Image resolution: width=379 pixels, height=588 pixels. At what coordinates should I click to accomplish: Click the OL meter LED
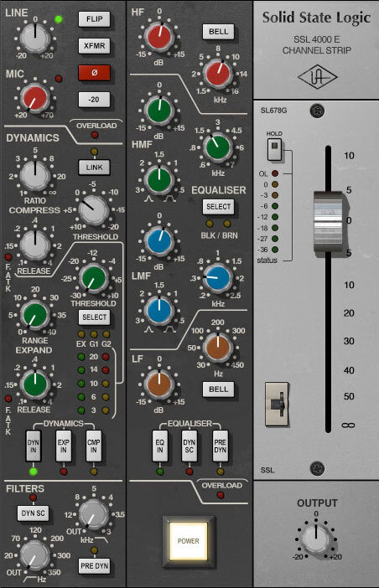point(275,173)
